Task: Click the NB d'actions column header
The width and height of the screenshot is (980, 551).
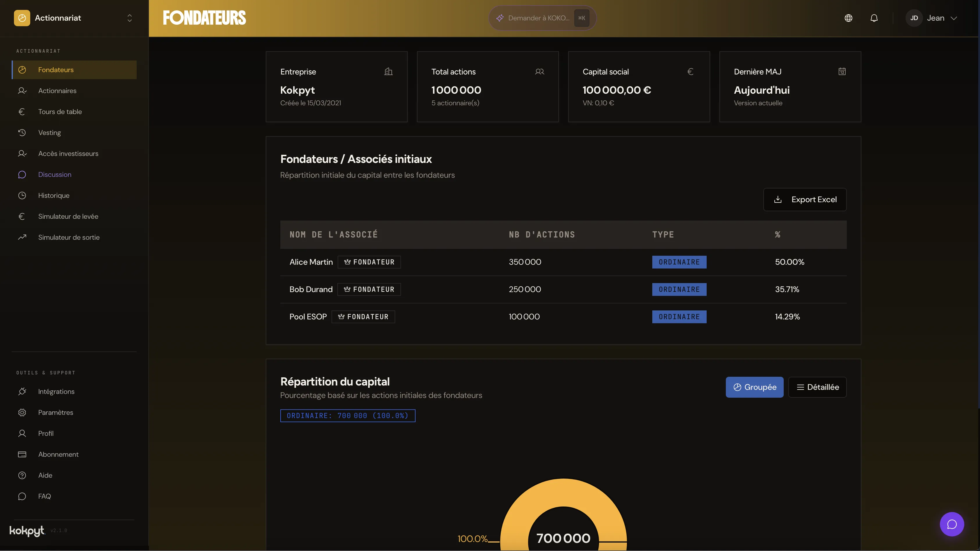Action: click(542, 234)
